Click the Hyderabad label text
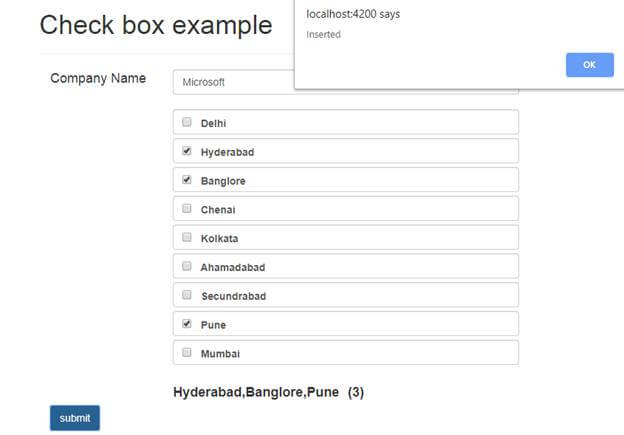Viewport: 624px width, 435px height. click(x=227, y=152)
